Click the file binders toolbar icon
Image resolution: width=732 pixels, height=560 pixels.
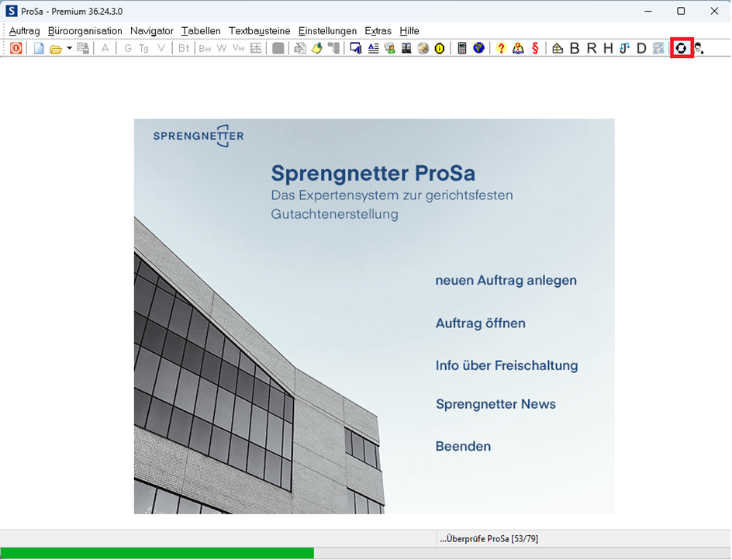[406, 48]
